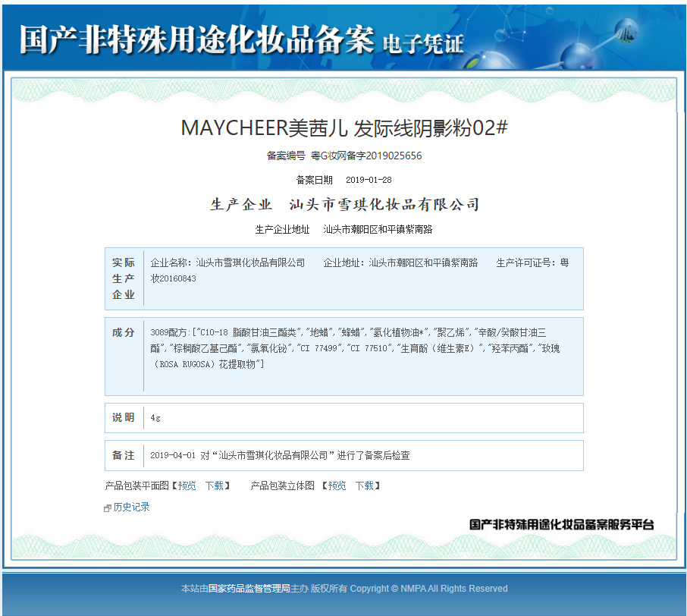Click the 生产企业地址 label
687x616 pixels.
coord(282,229)
